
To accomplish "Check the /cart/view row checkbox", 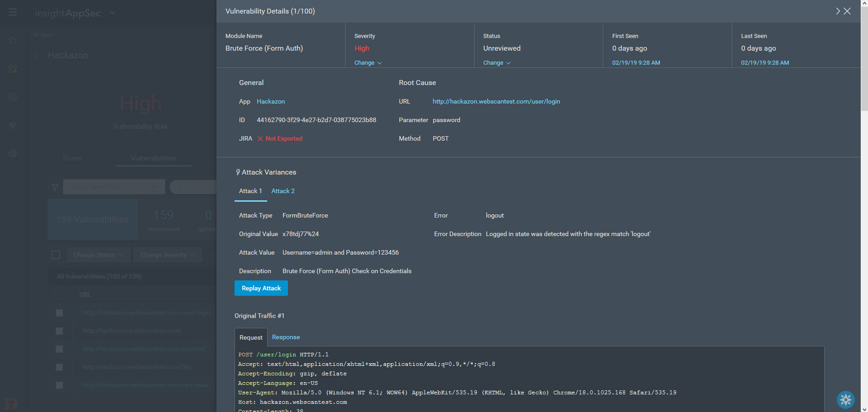I will coord(59,385).
